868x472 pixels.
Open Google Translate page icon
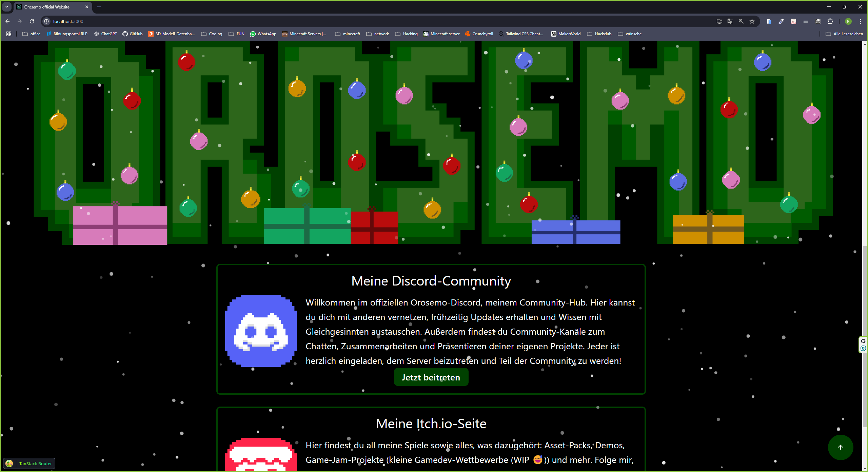(730, 21)
